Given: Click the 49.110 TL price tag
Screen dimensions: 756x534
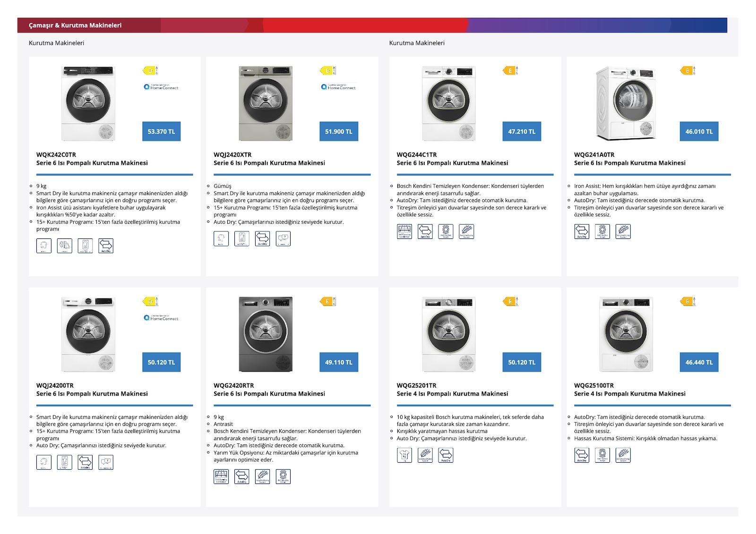Looking at the screenshot, I should (339, 362).
